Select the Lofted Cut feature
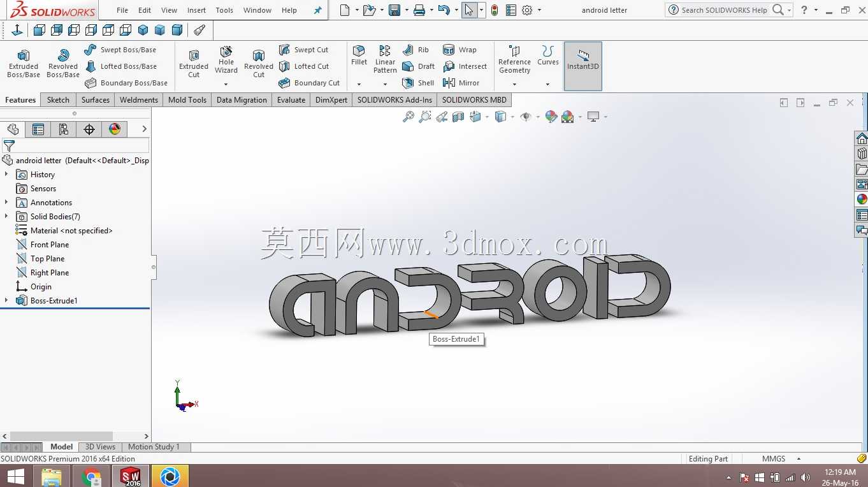The height and width of the screenshot is (487, 868). [x=304, y=66]
